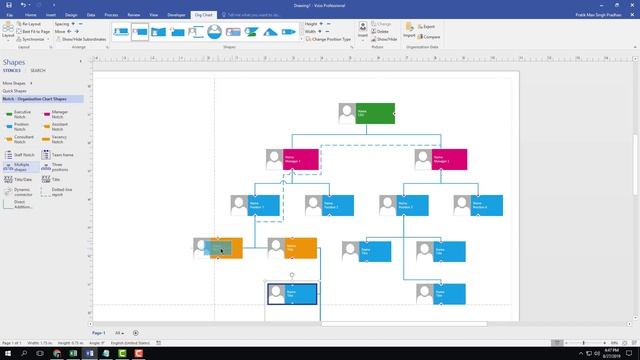Click Compare organization data

click(x=429, y=37)
